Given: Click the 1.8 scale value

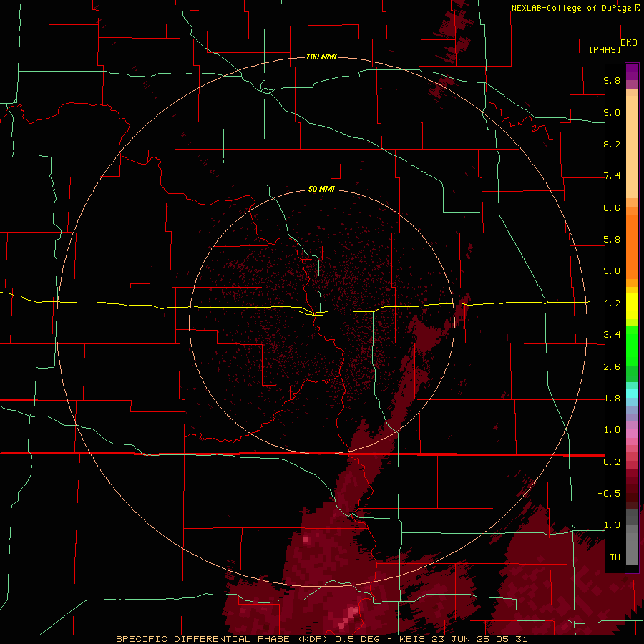Looking at the screenshot, I should [x=612, y=399].
